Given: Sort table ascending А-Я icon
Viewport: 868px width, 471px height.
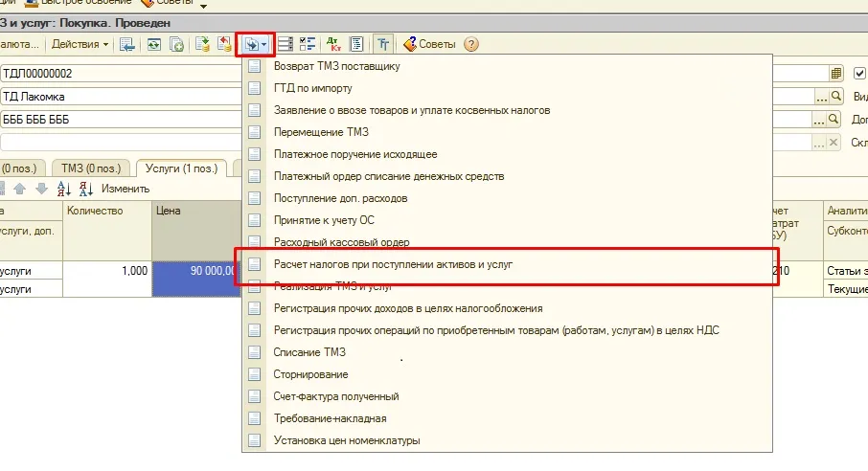Looking at the screenshot, I should 63,189.
